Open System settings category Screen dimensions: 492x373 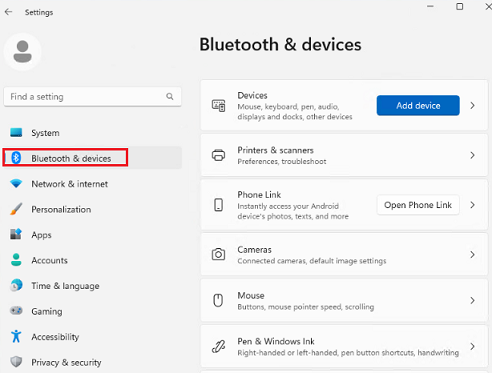coord(92,133)
